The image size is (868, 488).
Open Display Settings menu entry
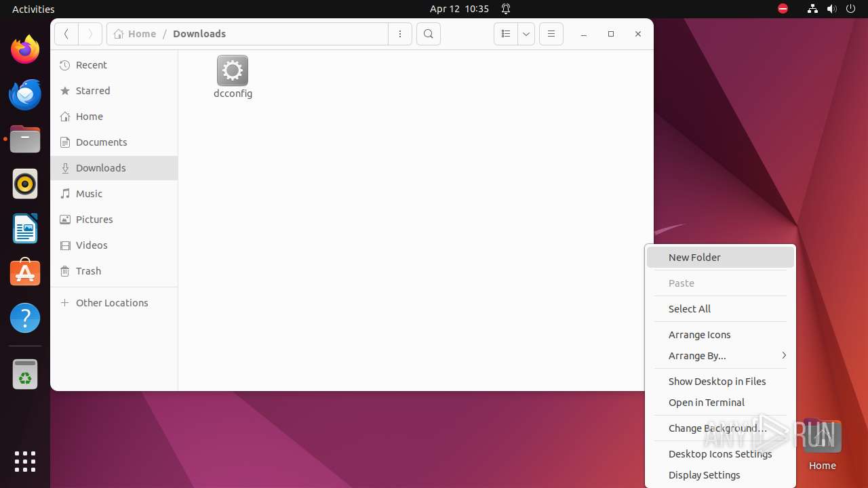[720, 475]
